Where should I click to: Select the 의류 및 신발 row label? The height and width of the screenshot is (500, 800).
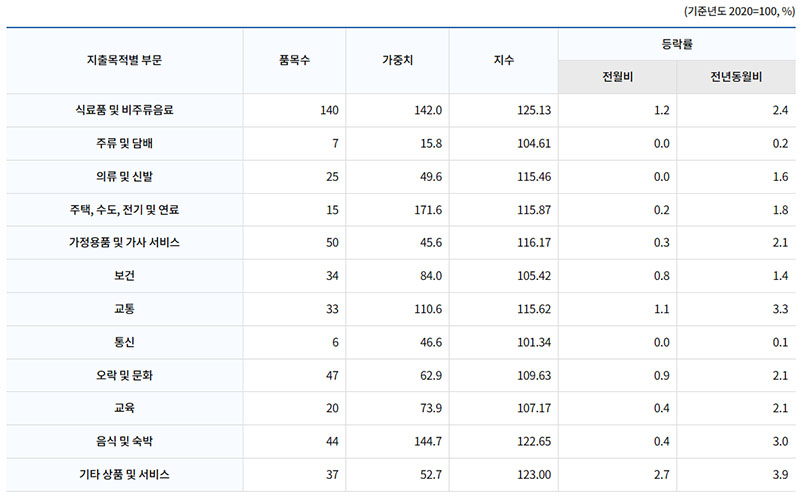124,177
